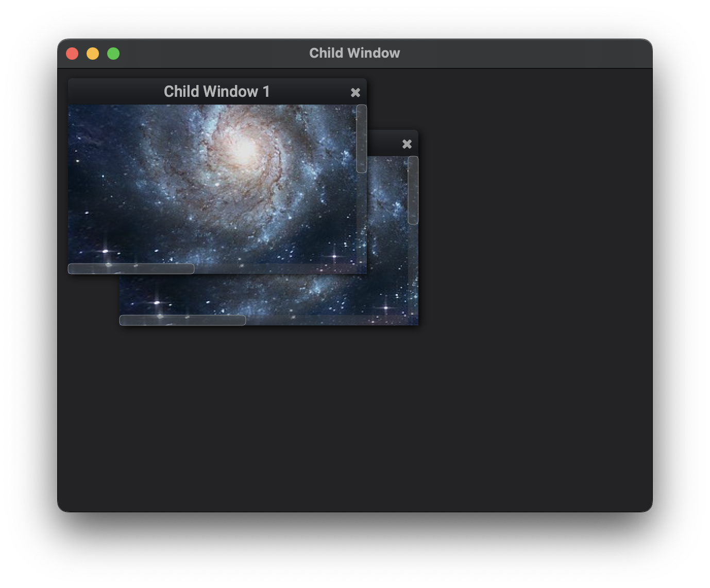The image size is (710, 588).
Task: Click the rear child window's vertical scrollbar thumb
Action: point(413,190)
